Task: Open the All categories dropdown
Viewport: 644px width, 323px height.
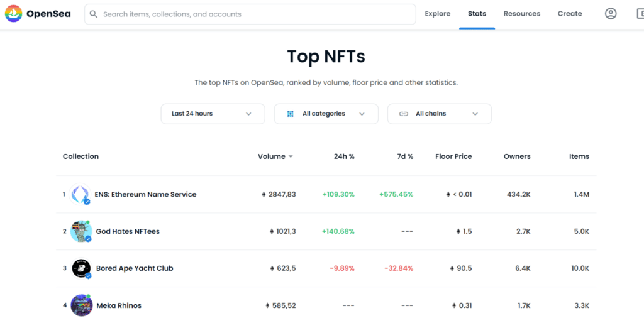Action: (326, 114)
